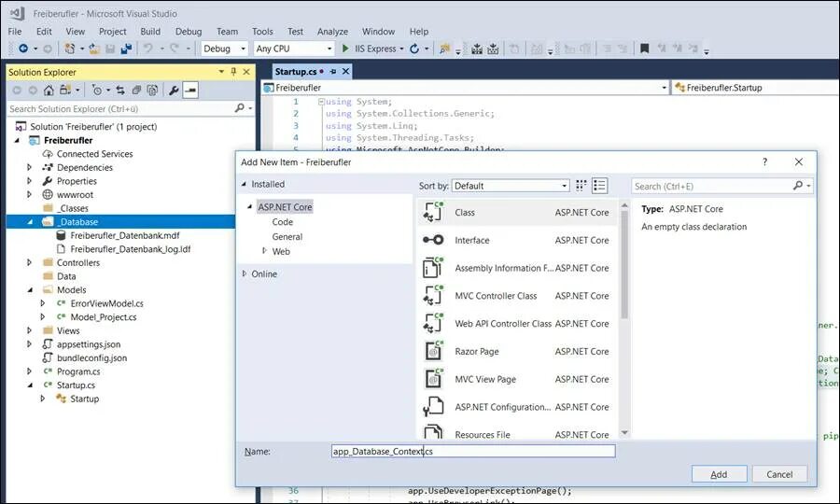Viewport: 840px width, 504px height.
Task: Pin the Solution Explorer panel
Action: (233, 72)
